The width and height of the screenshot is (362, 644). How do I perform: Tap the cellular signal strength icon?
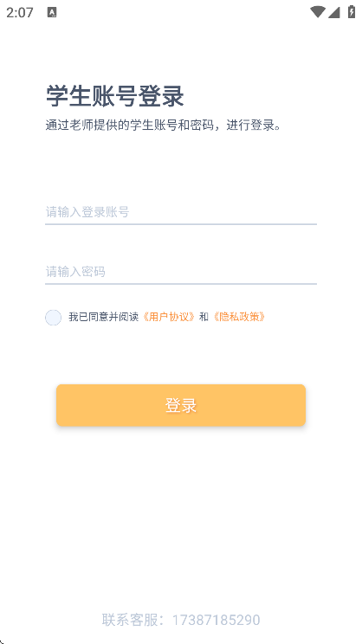[x=334, y=12]
